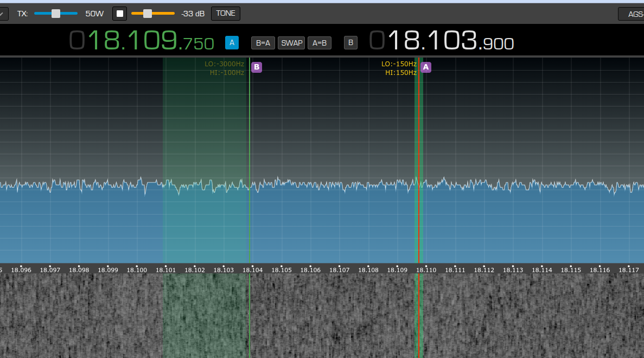Click 18.114 on the frequency scale
Viewport: 644px width, 358px height.
click(542, 270)
